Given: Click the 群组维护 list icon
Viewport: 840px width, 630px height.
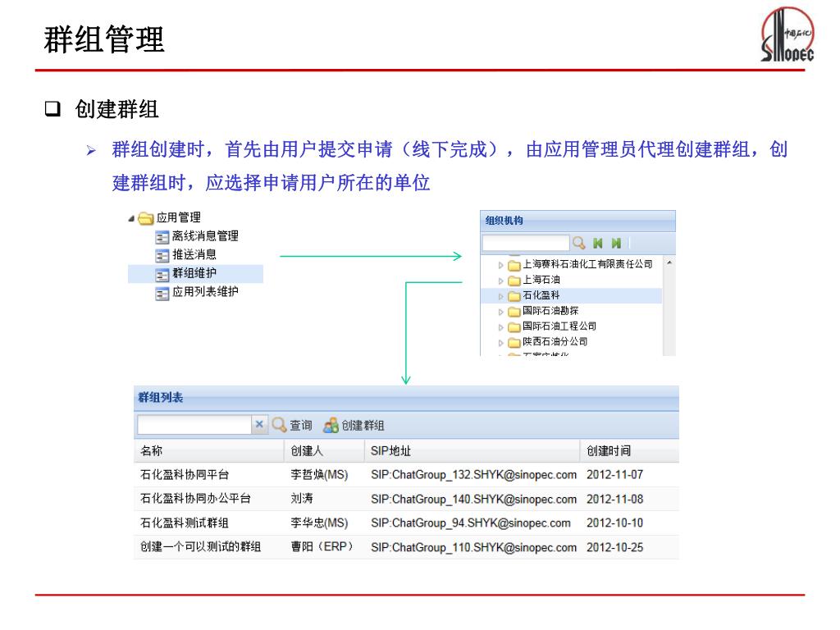Looking at the screenshot, I should 162,274.
